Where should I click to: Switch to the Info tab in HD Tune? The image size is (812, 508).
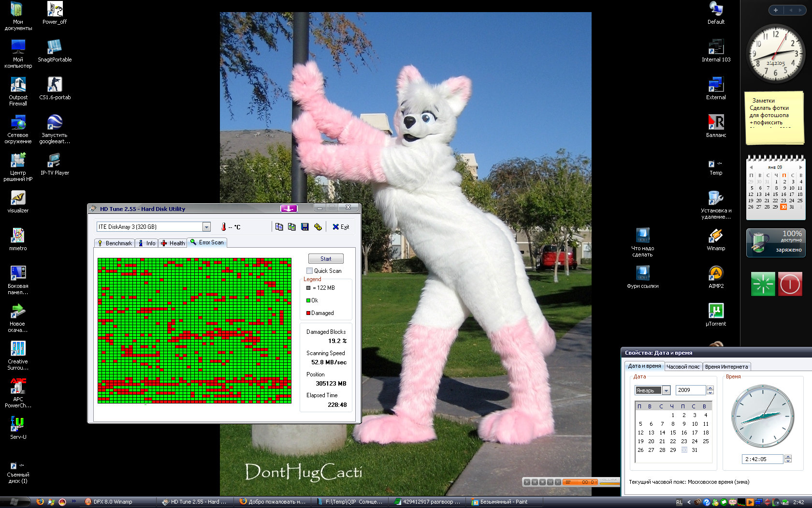[x=147, y=243]
